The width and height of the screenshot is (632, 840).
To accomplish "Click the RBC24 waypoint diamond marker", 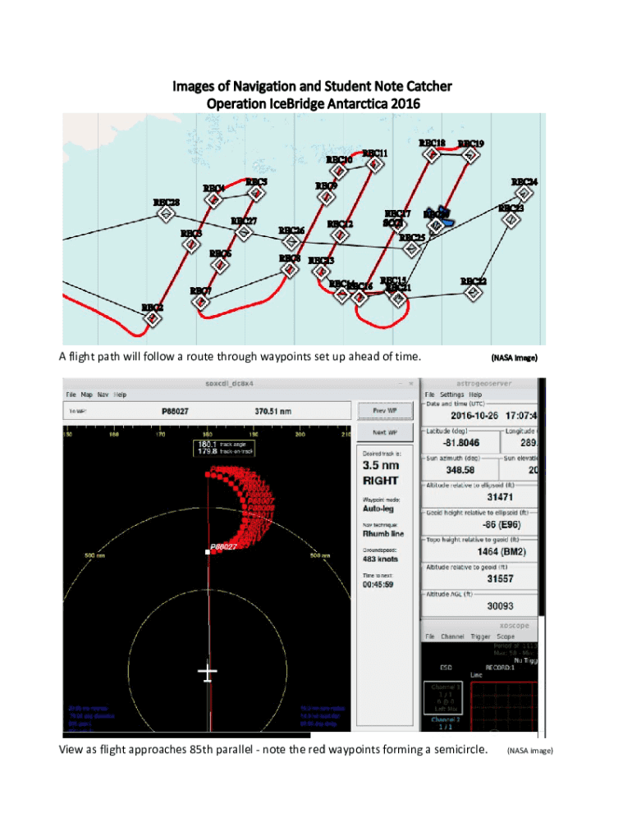I will pos(524,194).
